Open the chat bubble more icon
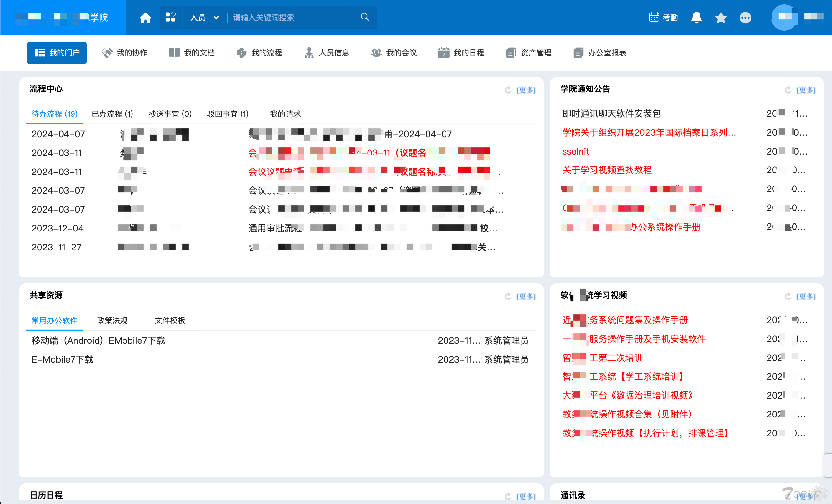Viewport: 832px width, 504px height. pos(745,18)
